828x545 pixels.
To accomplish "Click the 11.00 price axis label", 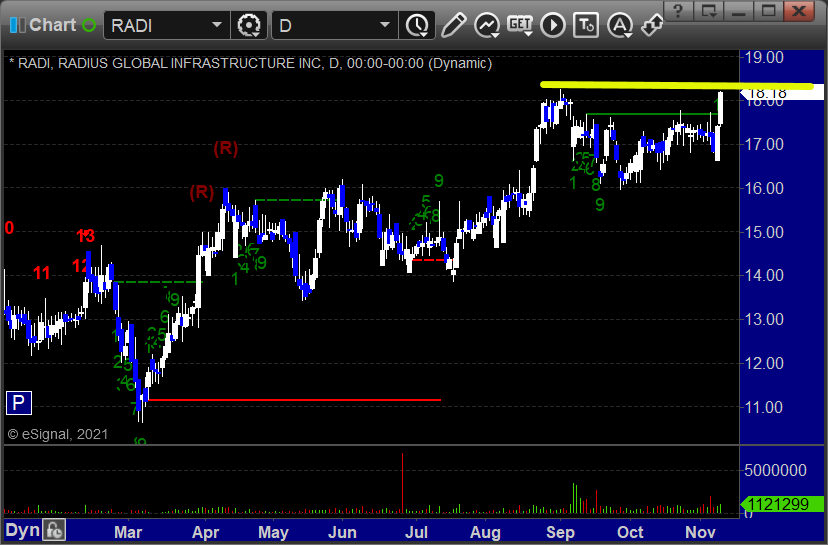I will (x=764, y=407).
